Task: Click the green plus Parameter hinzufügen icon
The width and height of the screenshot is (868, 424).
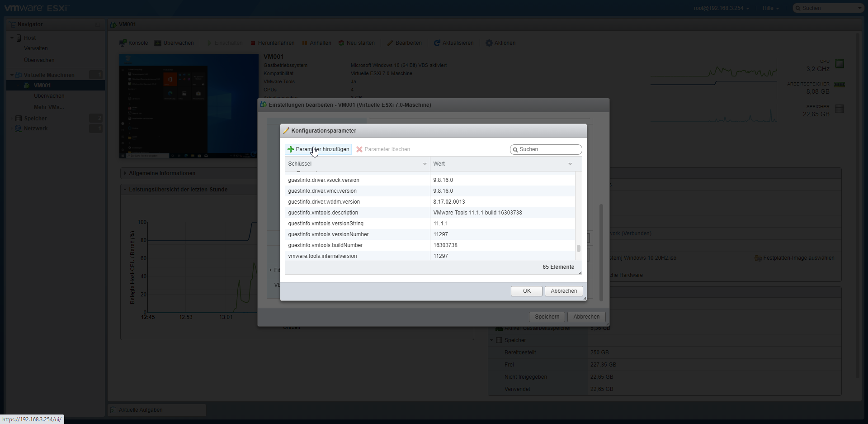Action: pyautogui.click(x=291, y=149)
